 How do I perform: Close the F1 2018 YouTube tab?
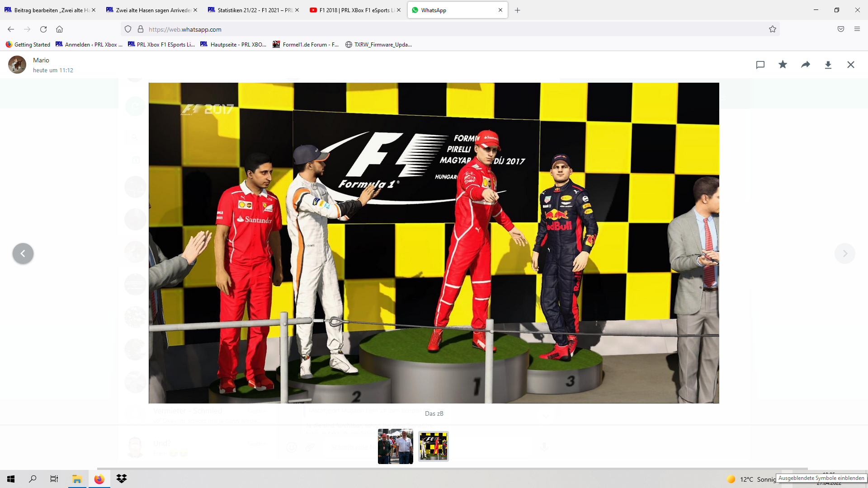(x=399, y=10)
